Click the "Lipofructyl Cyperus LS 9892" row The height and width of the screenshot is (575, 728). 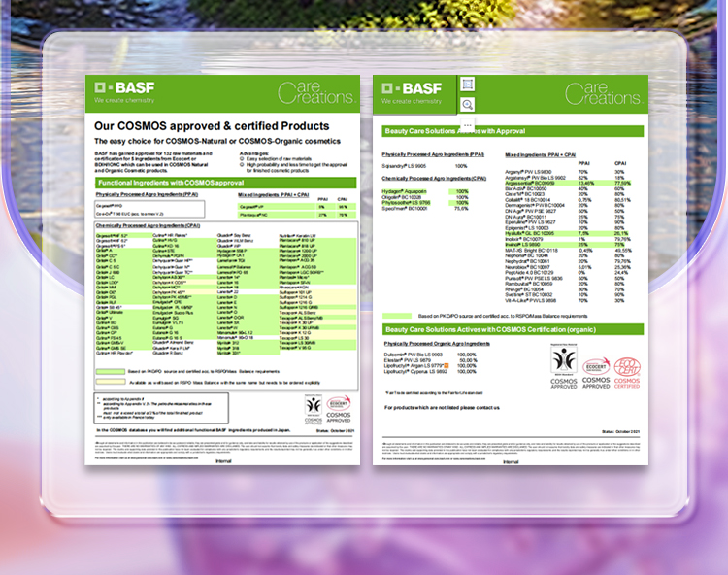[x=430, y=372]
